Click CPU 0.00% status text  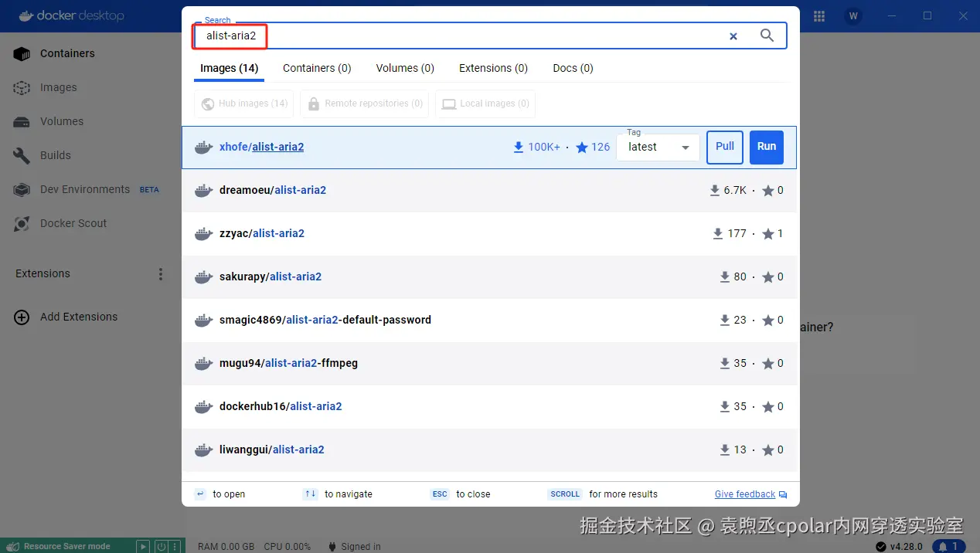click(287, 546)
